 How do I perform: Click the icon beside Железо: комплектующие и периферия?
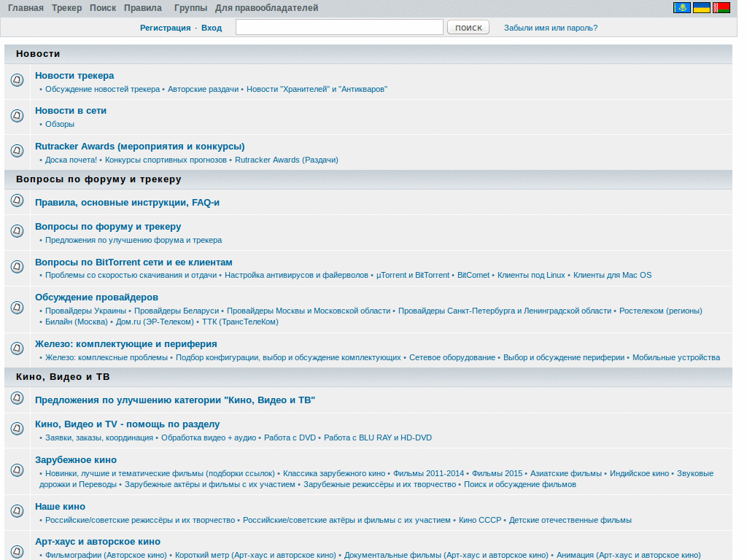click(x=18, y=348)
